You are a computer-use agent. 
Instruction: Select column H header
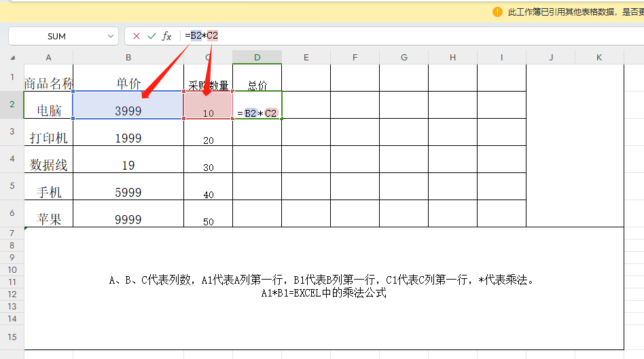pos(452,58)
